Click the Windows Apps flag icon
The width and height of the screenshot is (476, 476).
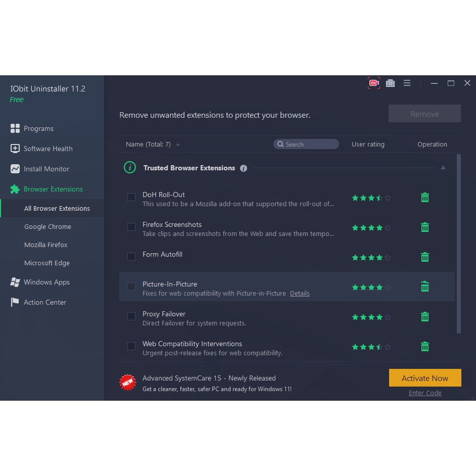point(15,282)
